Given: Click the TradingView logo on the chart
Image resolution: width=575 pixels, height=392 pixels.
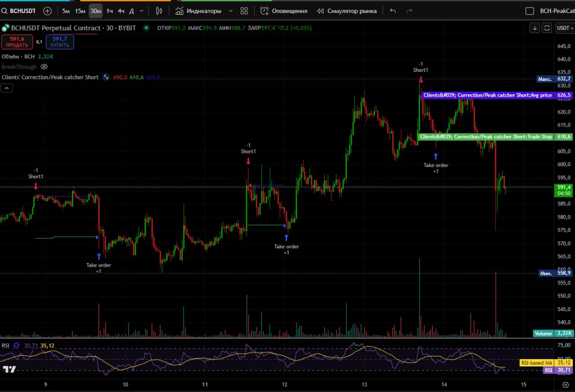Looking at the screenshot, I should (9, 369).
